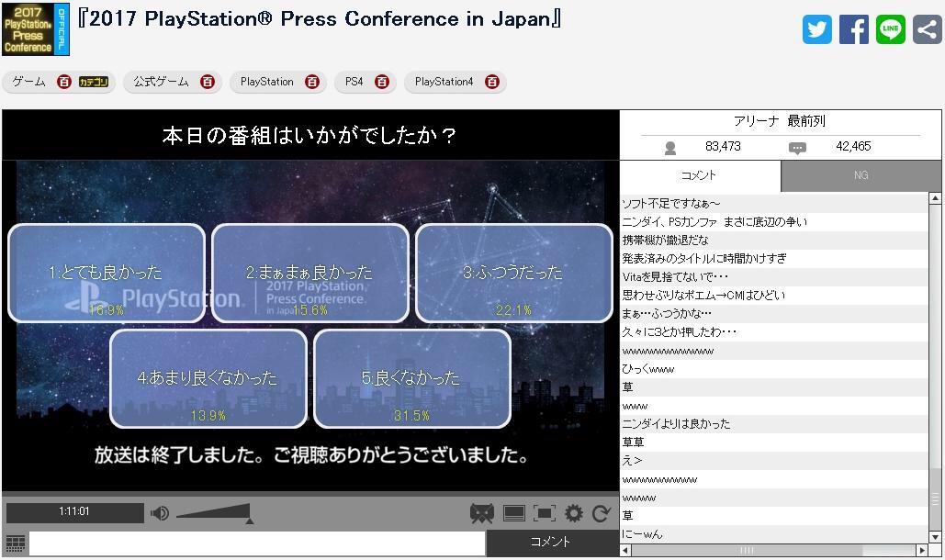Click the カテゴリ badge on ゲーム tag
This screenshot has width=945, height=560.
coord(94,82)
